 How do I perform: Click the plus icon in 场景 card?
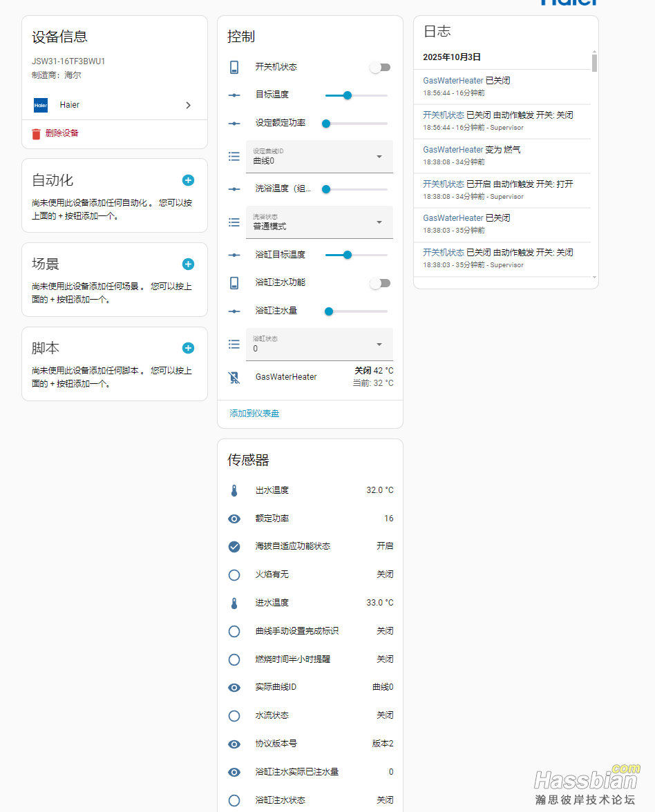point(188,264)
